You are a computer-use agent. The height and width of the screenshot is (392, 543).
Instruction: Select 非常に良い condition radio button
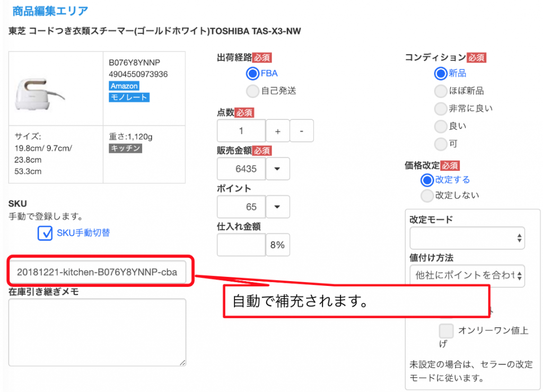[x=441, y=109]
